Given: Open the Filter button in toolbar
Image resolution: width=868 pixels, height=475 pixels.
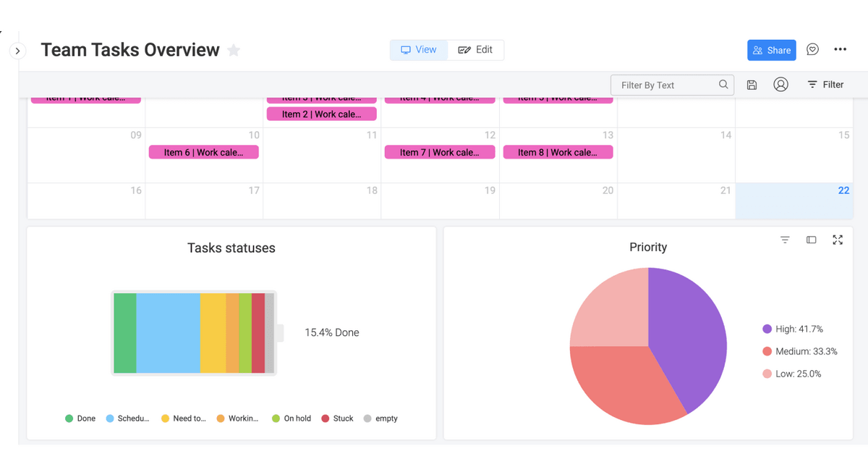Looking at the screenshot, I should 825,85.
